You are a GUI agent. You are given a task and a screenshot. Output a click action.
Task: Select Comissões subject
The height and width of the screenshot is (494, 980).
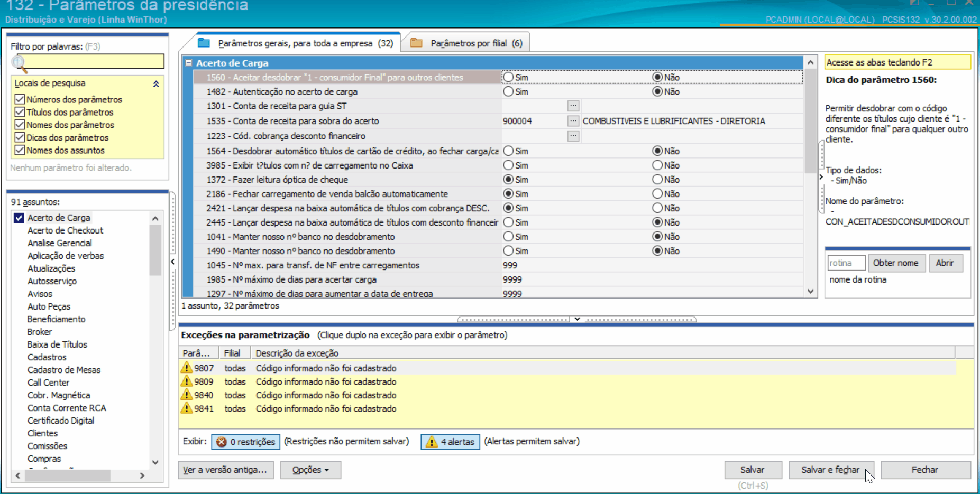[48, 446]
